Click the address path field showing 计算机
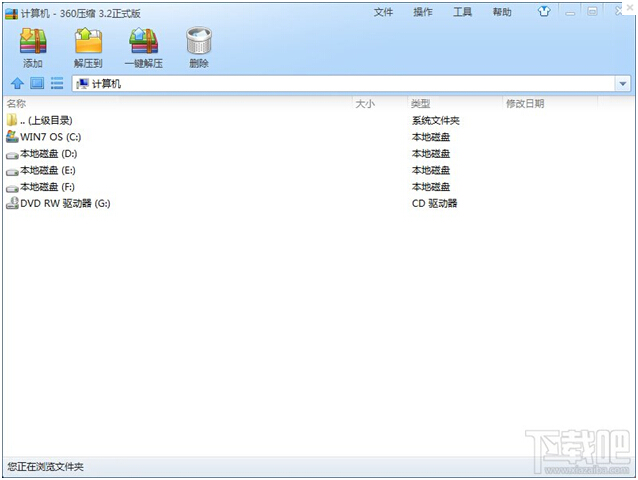Image resolution: width=638 pixels, height=480 pixels. [x=344, y=84]
